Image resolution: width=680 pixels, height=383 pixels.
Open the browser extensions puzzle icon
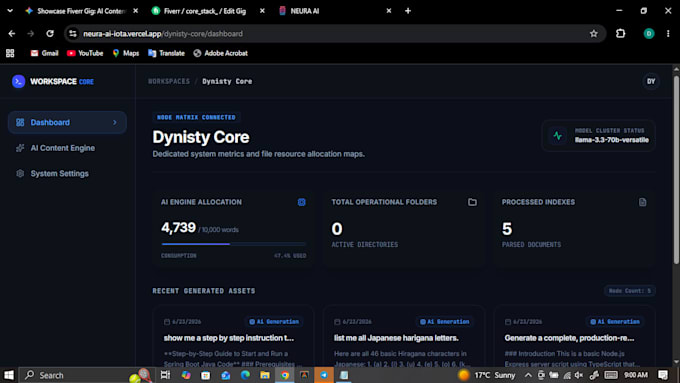click(621, 33)
